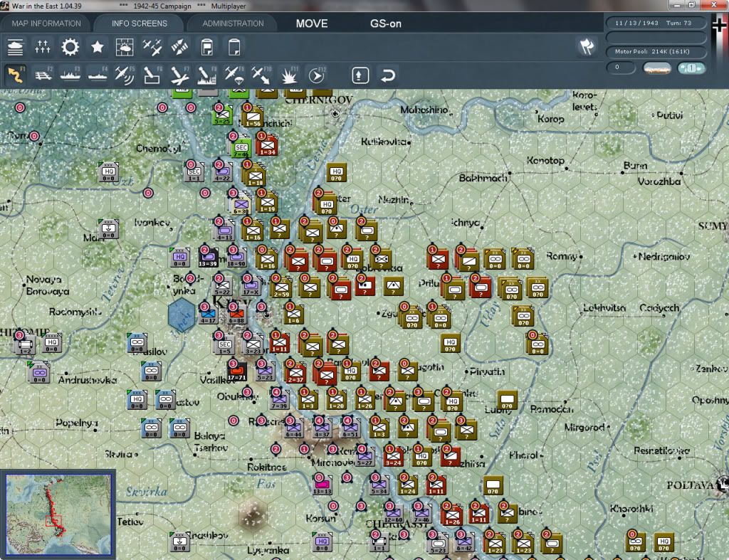Select the unit counter 6=44
This screenshot has width=729, height=560.
point(293,428)
